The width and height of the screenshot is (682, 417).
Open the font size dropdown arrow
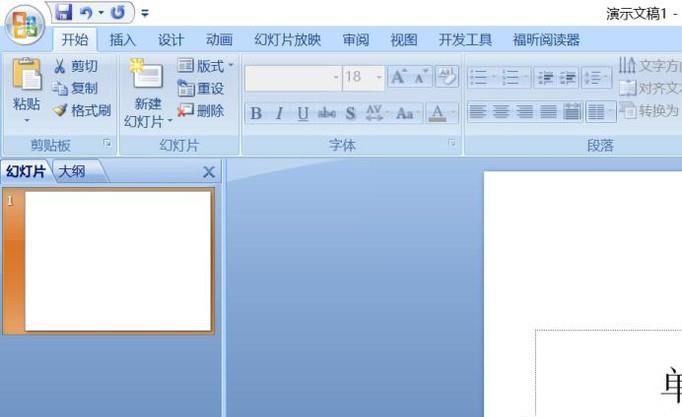coord(379,77)
